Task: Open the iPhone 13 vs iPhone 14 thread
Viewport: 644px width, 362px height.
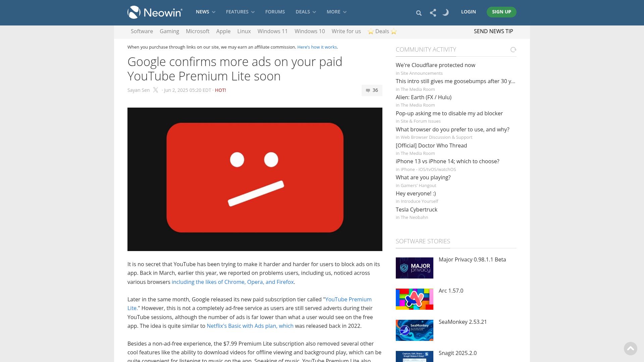Action: point(447,161)
